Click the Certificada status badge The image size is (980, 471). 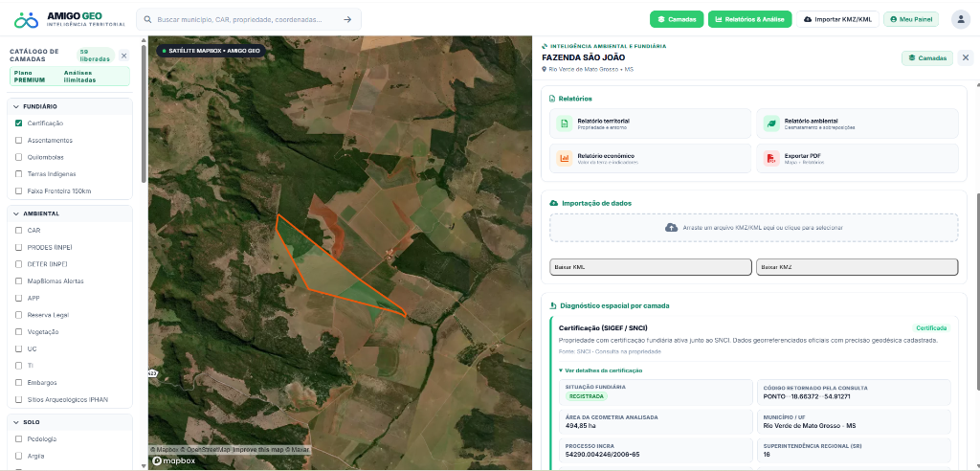click(931, 327)
